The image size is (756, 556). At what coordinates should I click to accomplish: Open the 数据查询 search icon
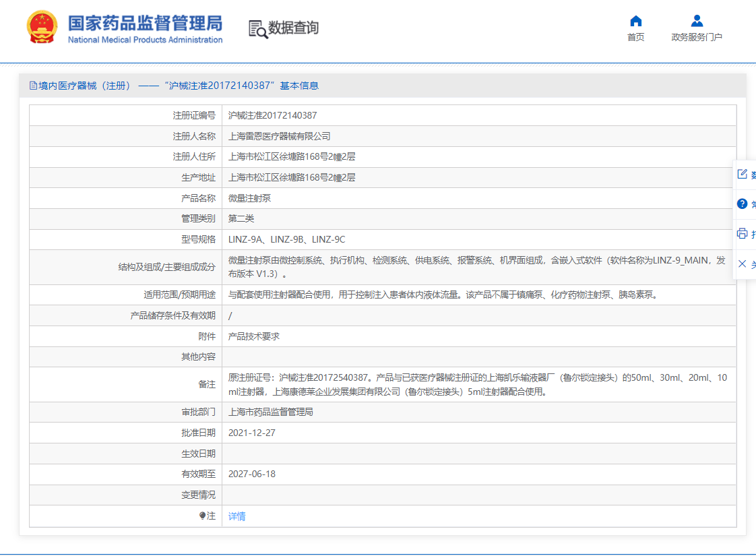(x=258, y=30)
